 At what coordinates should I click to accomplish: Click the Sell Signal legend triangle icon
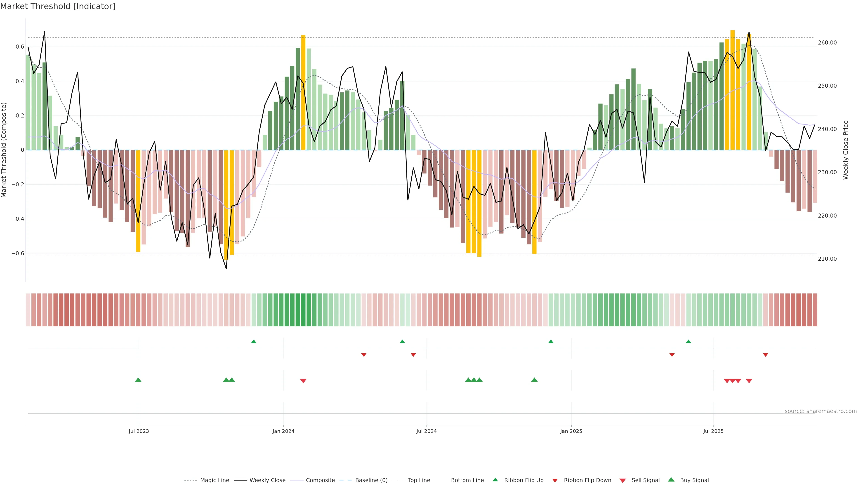[623, 481]
